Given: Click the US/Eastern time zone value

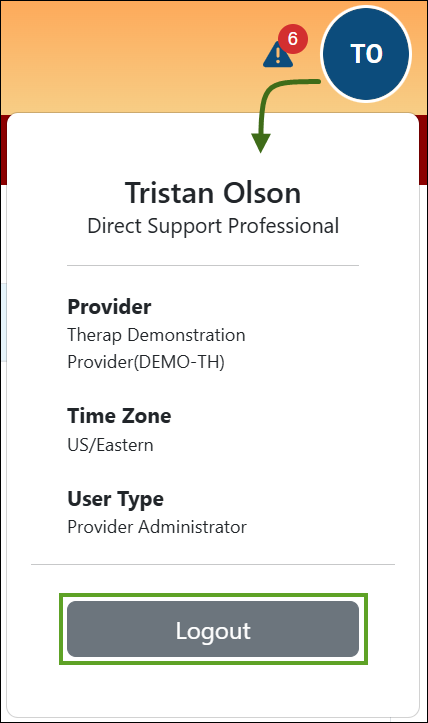Looking at the screenshot, I should (x=110, y=445).
